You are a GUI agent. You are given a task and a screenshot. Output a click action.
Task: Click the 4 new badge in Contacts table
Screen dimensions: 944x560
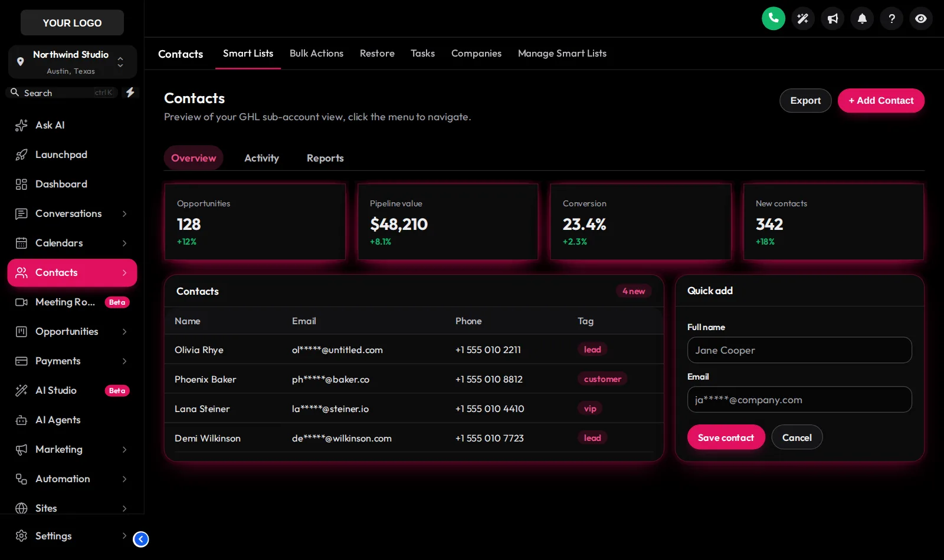pyautogui.click(x=634, y=291)
